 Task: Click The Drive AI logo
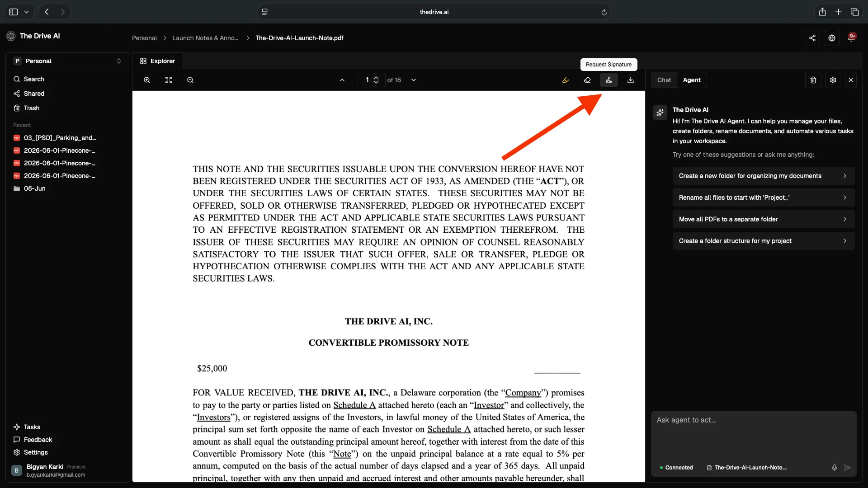[x=33, y=36]
